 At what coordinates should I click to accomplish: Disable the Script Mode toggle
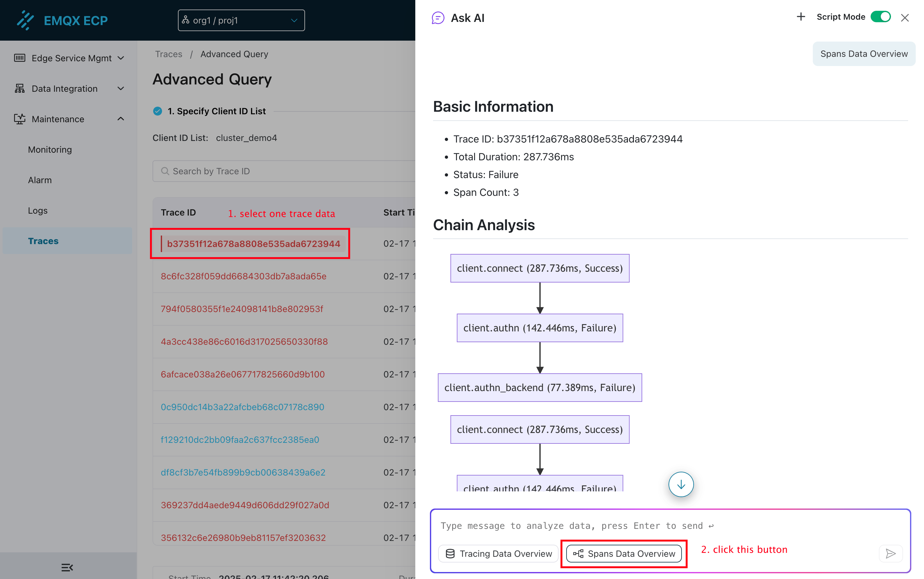pyautogui.click(x=880, y=17)
